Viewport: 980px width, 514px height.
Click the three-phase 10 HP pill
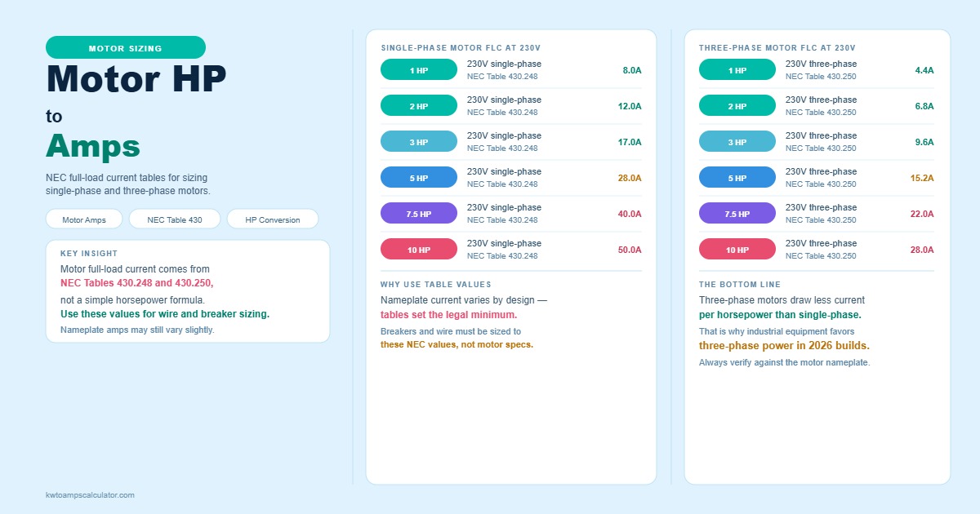coord(737,250)
